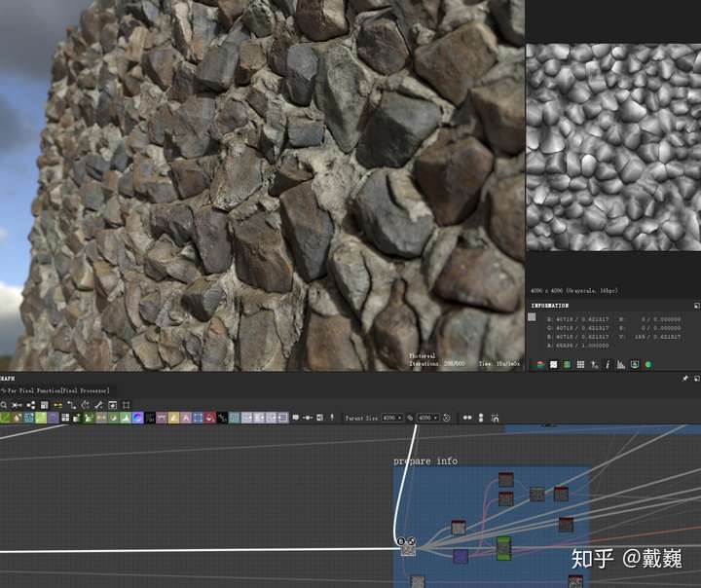Screen dimensions: 701x588
Task: Open the graph search magnifier tool
Action: click(4, 405)
